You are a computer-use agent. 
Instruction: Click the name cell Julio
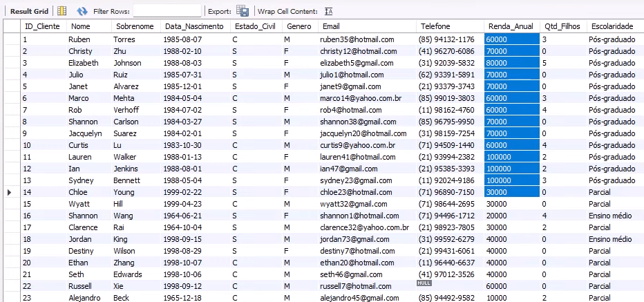tap(75, 75)
